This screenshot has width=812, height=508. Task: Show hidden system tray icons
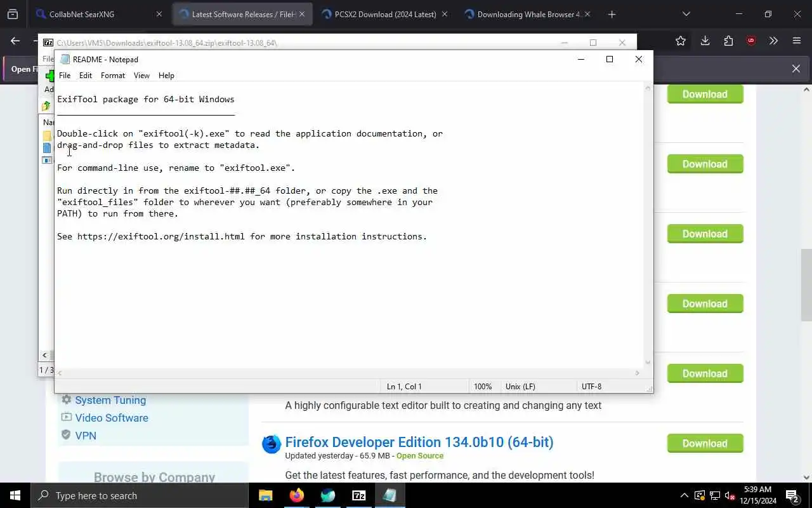tap(684, 495)
